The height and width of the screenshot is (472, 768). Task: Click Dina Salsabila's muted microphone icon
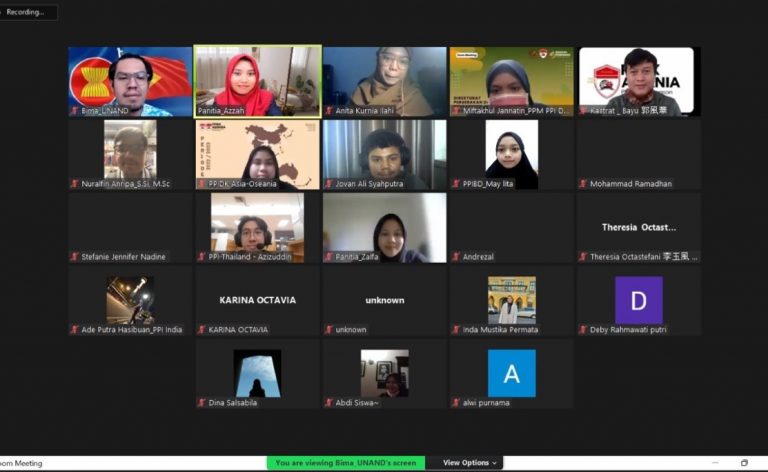pos(201,403)
